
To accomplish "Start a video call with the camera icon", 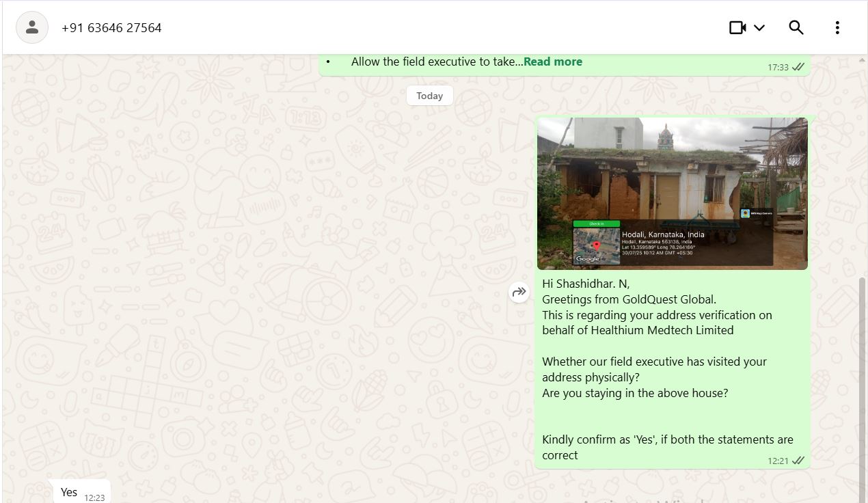I will [x=737, y=27].
